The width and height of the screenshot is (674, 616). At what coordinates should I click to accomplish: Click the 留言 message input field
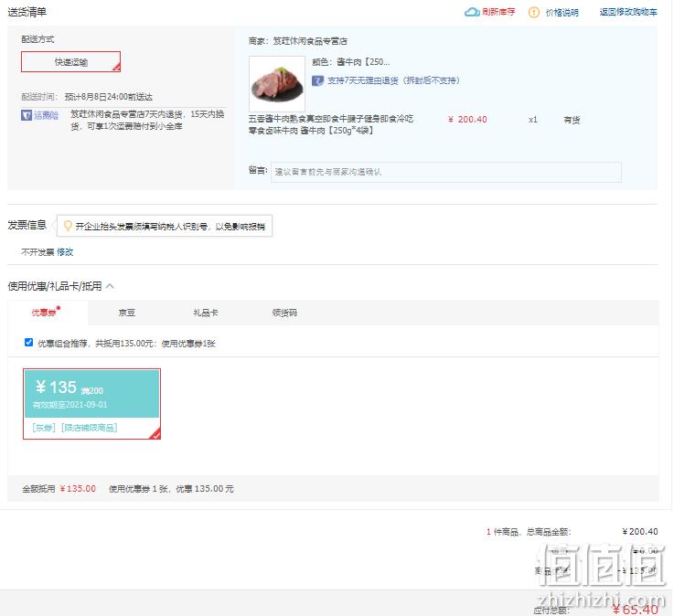pyautogui.click(x=445, y=172)
